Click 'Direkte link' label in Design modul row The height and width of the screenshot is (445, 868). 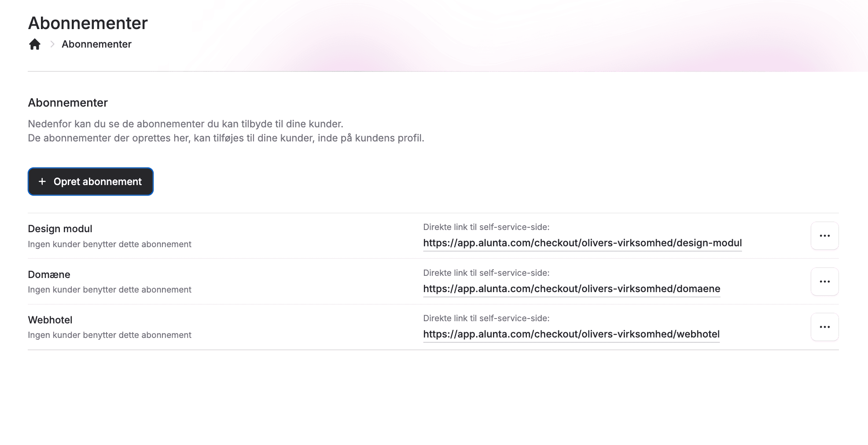point(486,227)
